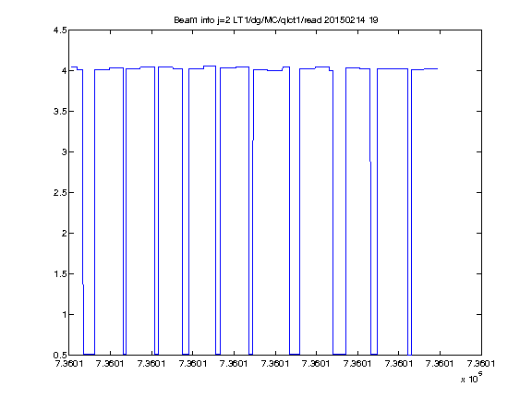Click the first wide dip's flat bottom

[x=89, y=355]
